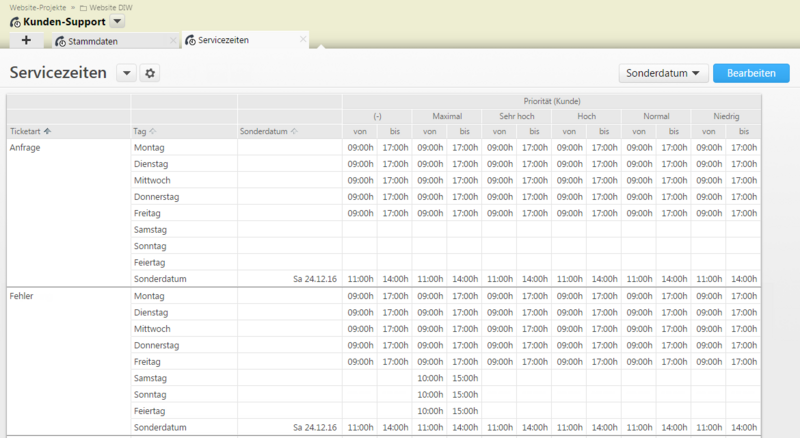This screenshot has width=800, height=438.
Task: Close the Stammdaten tab
Action: coord(173,40)
